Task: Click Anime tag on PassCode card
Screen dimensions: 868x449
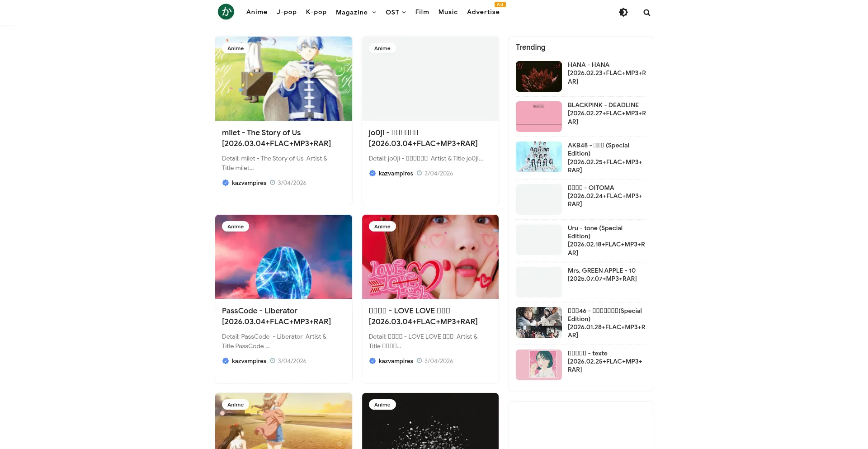Action: (236, 227)
